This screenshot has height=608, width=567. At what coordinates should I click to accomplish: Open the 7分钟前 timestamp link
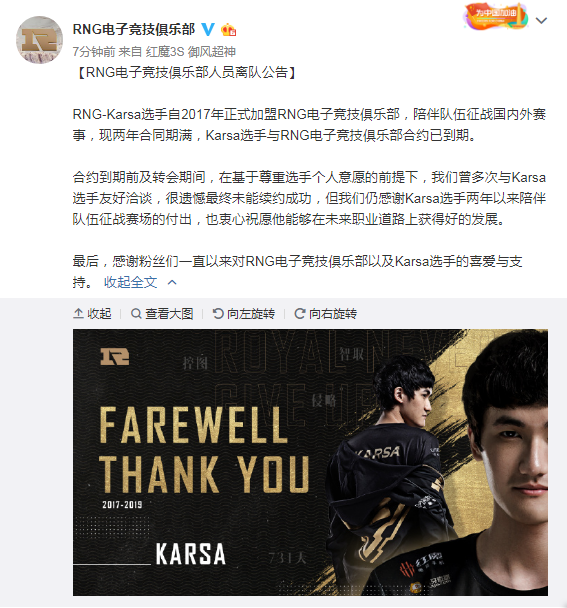coord(93,52)
